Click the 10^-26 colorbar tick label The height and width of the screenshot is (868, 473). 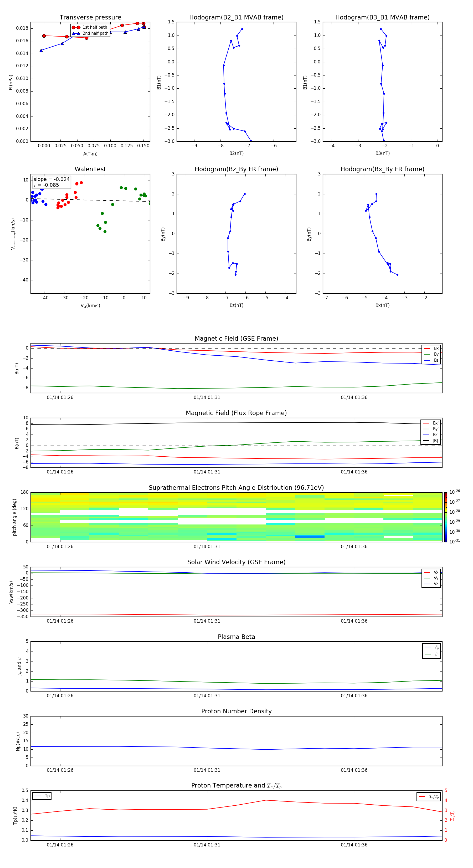455,492
